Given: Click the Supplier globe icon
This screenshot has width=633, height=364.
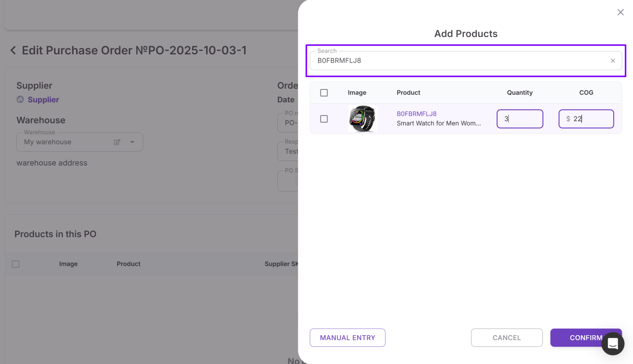Looking at the screenshot, I should coord(20,99).
